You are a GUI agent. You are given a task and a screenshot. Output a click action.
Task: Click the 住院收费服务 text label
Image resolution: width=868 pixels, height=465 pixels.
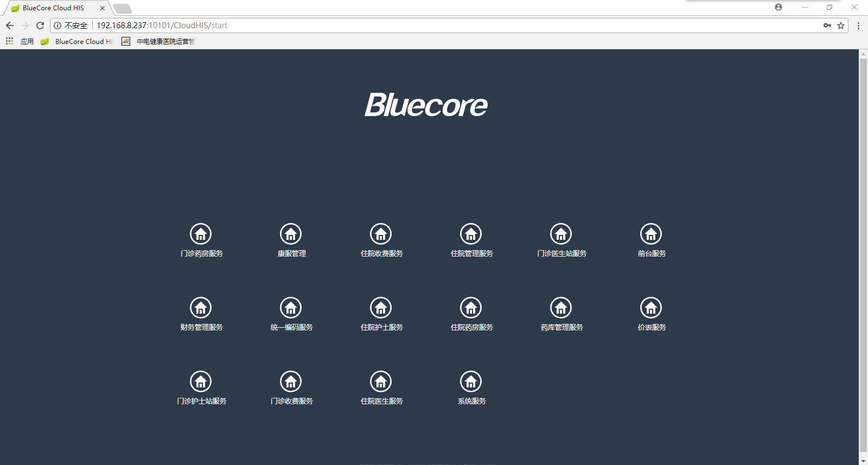382,253
